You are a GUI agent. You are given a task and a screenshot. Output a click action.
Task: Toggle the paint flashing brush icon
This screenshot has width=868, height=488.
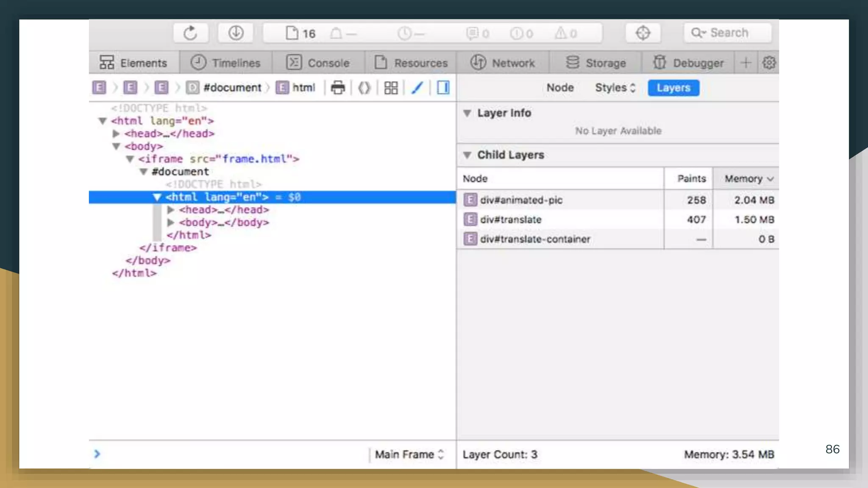click(x=417, y=88)
